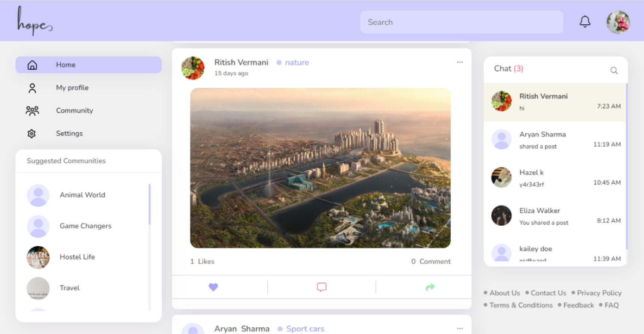This screenshot has height=334, width=644.
Task: Click the notification bell icon
Action: (x=584, y=22)
